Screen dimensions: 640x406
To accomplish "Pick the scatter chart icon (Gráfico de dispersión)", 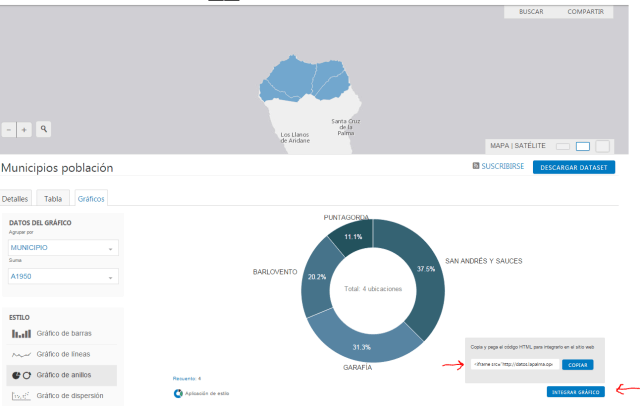I will [21, 396].
